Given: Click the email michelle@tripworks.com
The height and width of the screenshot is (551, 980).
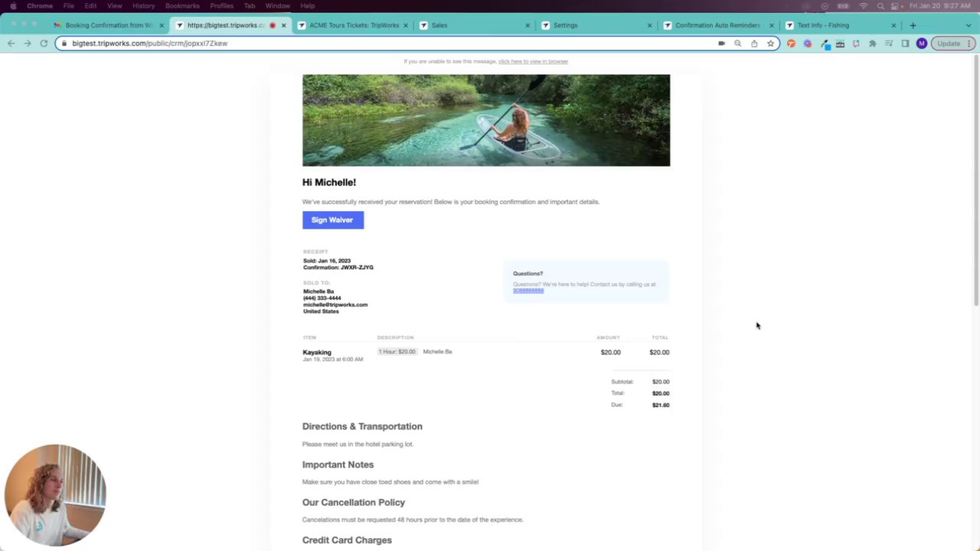Looking at the screenshot, I should (335, 305).
